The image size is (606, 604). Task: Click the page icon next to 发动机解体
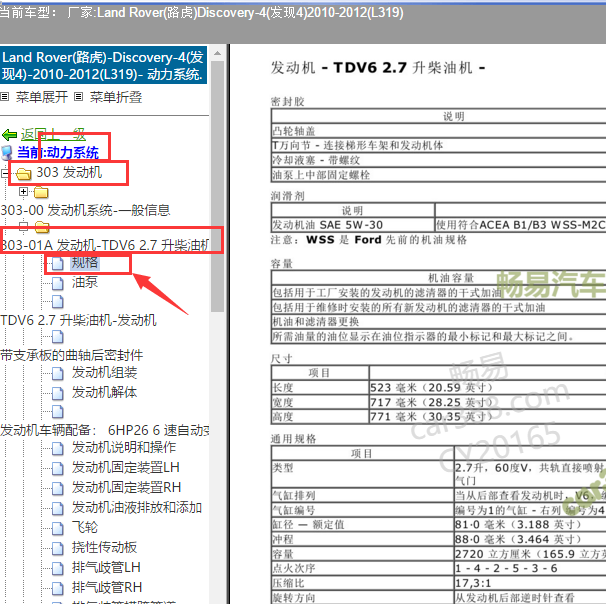tap(58, 393)
